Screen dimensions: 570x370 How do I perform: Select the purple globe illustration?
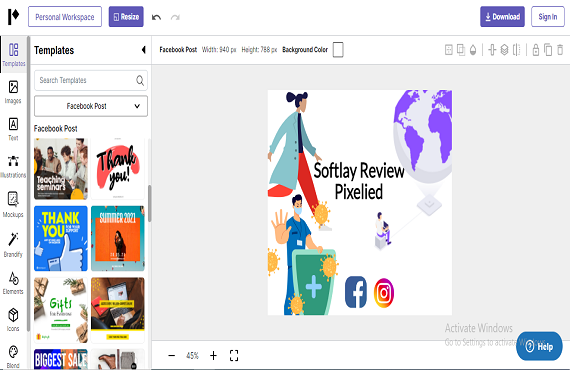coord(423,137)
